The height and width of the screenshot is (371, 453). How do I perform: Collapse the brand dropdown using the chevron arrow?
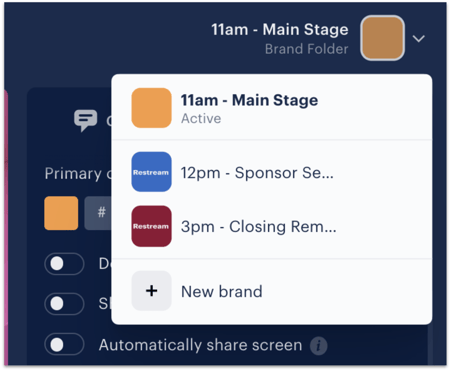pos(419,39)
